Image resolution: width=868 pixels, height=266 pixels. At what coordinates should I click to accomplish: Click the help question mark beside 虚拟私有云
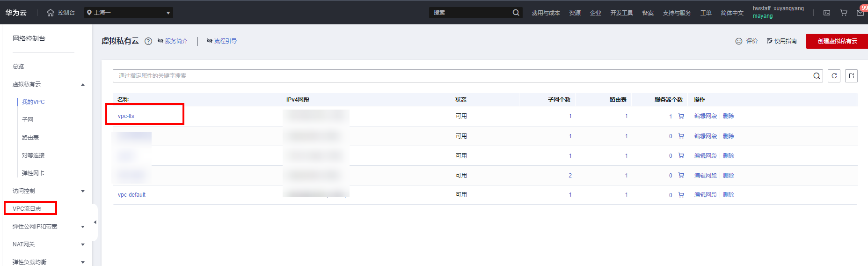(x=148, y=41)
